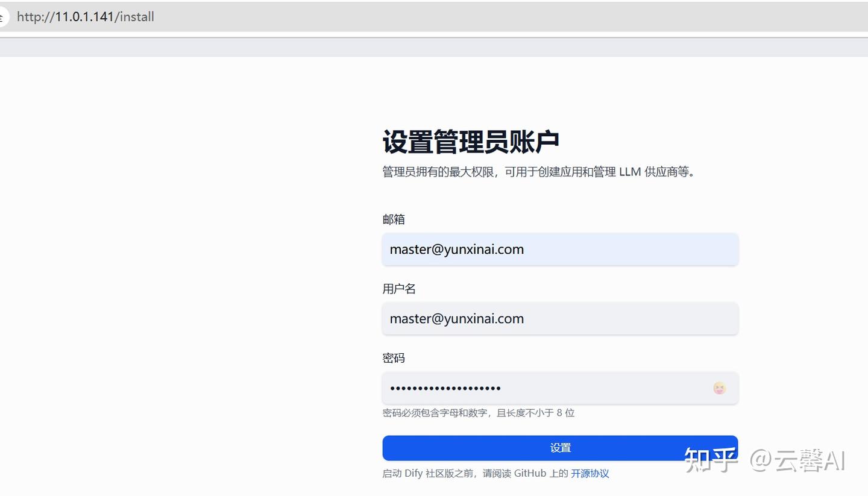Screen dimensions: 868x496
Task: Open the 开源协议 link
Action: (x=590, y=473)
